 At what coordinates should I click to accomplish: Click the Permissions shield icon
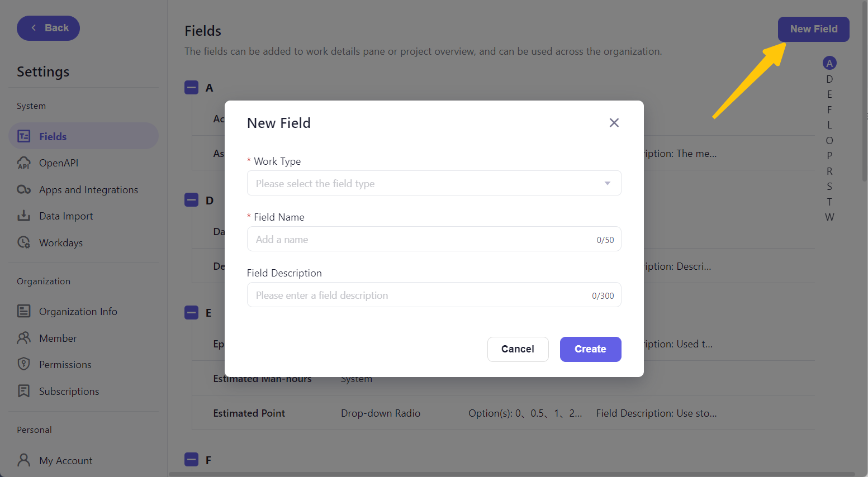24,364
